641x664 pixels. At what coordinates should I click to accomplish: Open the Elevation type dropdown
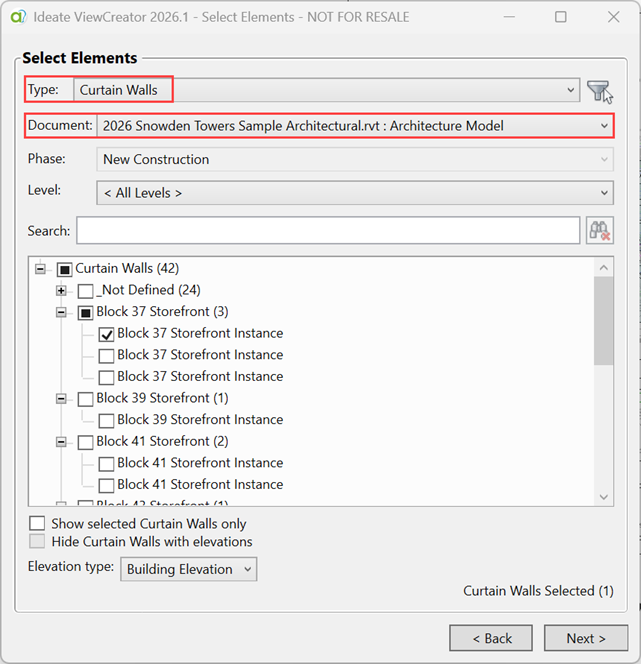pyautogui.click(x=188, y=569)
